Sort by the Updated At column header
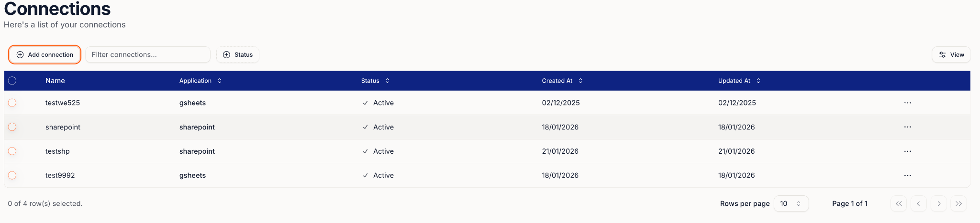 (x=739, y=81)
